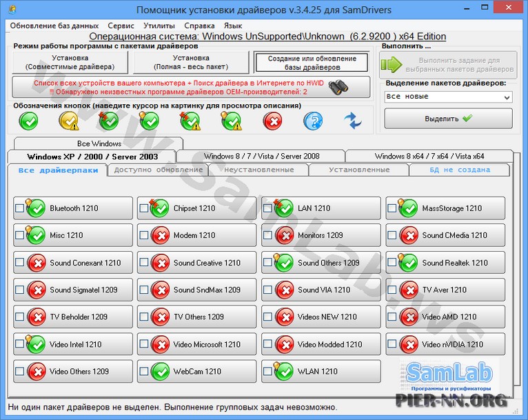Tick the Chipset 1210 checkbox
This screenshot has height=420, width=528.
coord(144,208)
